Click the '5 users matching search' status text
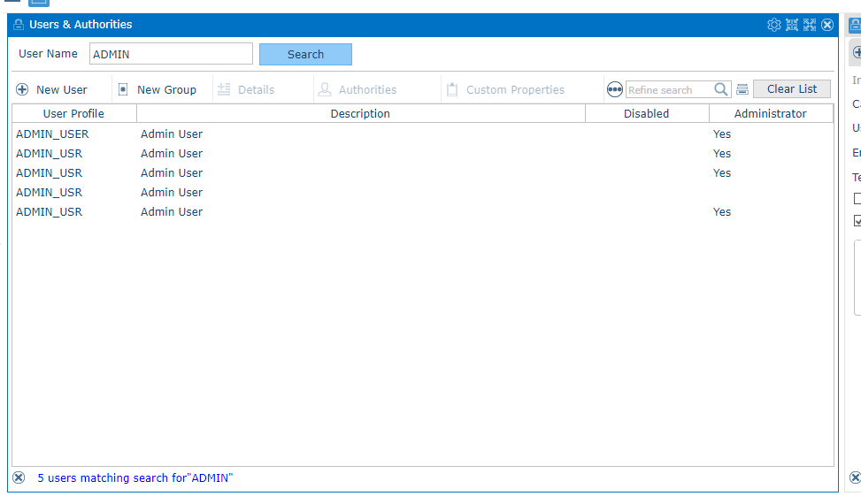 pyautogui.click(x=135, y=477)
